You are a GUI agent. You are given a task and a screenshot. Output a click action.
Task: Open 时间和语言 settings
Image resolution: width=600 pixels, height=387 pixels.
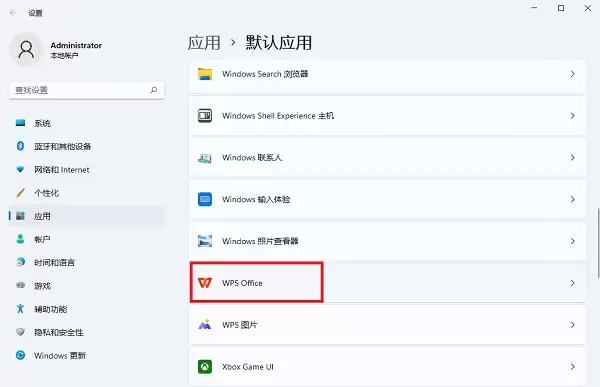(86, 263)
